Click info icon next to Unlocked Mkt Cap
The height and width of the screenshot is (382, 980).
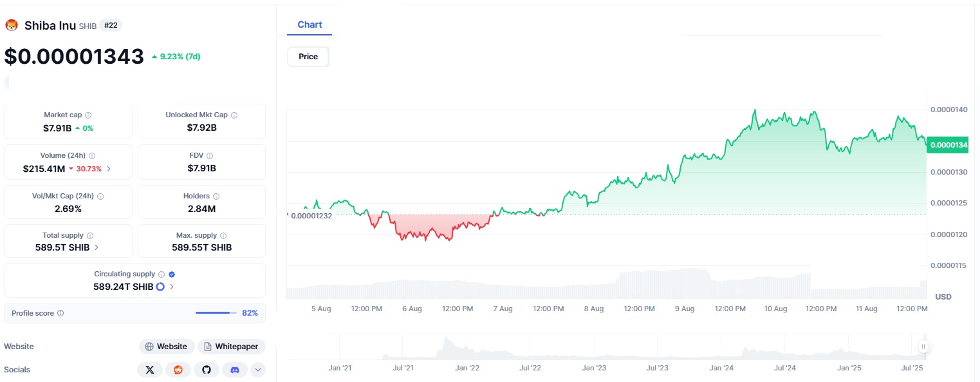[234, 115]
